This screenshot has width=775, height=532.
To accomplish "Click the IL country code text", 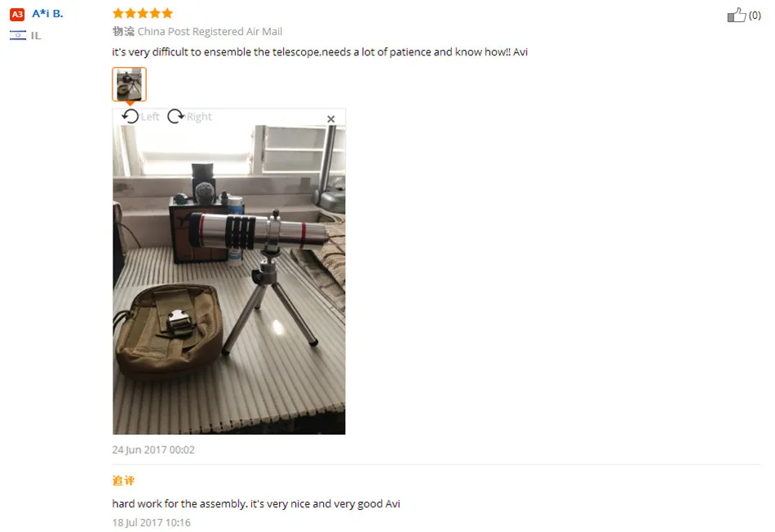I will pyautogui.click(x=36, y=36).
